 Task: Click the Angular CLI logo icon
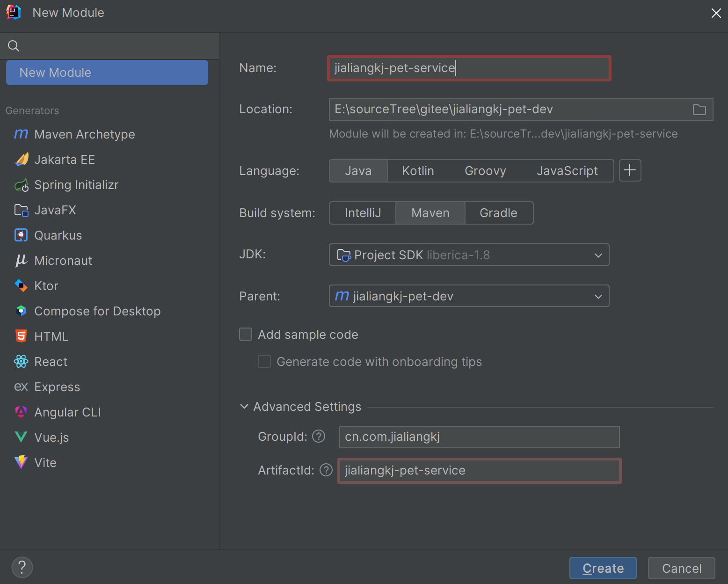[x=21, y=412]
